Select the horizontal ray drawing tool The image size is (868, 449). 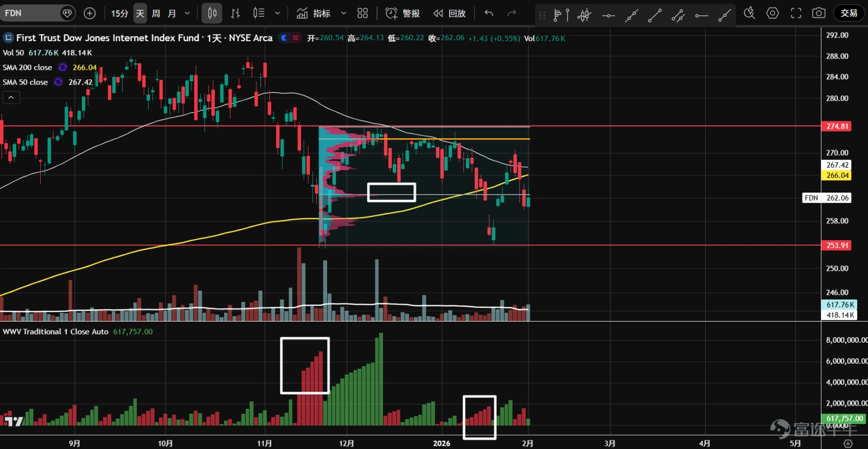pyautogui.click(x=701, y=15)
